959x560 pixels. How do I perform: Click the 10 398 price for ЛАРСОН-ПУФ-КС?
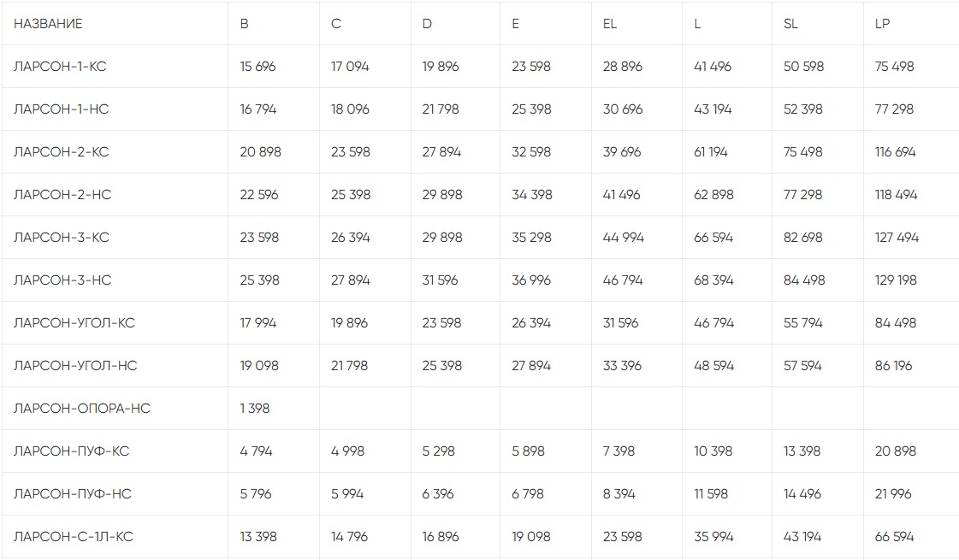coord(713,451)
